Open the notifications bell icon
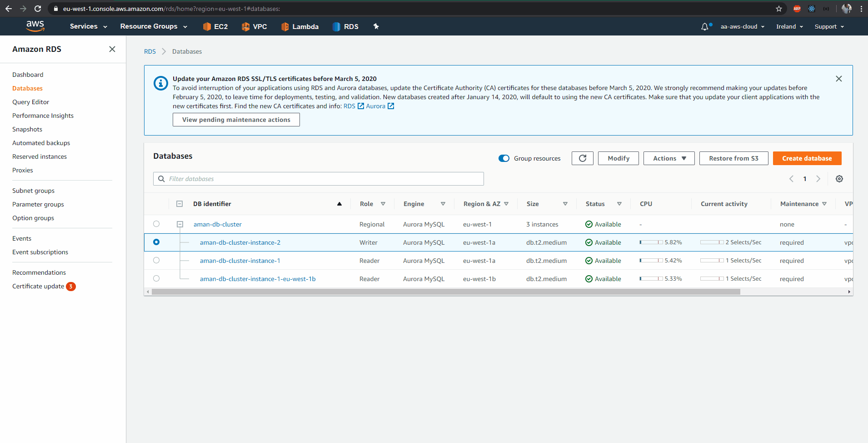Screen dimensions: 868x443 (704, 27)
